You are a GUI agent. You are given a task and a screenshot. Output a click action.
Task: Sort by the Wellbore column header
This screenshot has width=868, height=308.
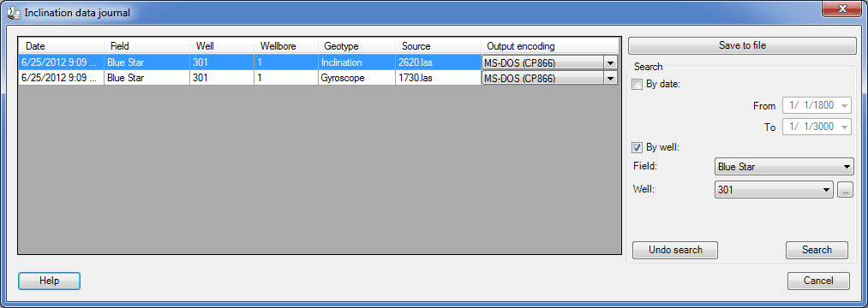coord(286,46)
